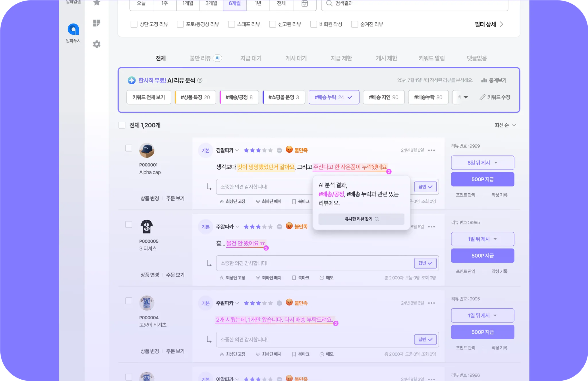588x381 pixels.
Task: Expand the 5일 뒤 게시 dropdown
Action: click(x=495, y=163)
